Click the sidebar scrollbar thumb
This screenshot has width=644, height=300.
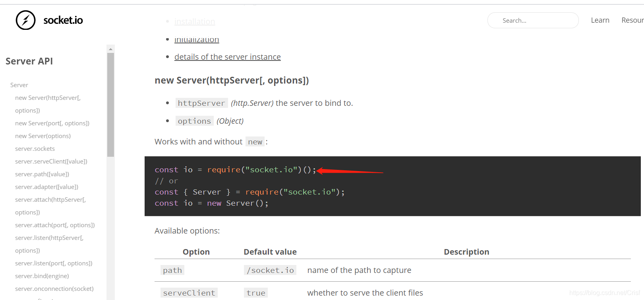110,105
